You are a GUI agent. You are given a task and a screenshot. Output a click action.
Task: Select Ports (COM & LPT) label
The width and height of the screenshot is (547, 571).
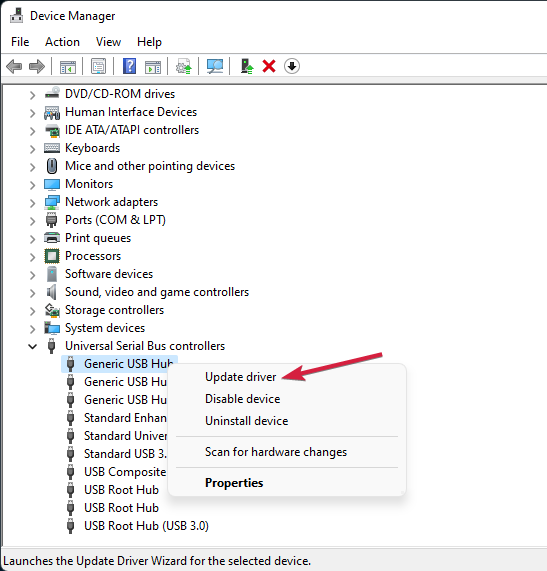click(115, 220)
